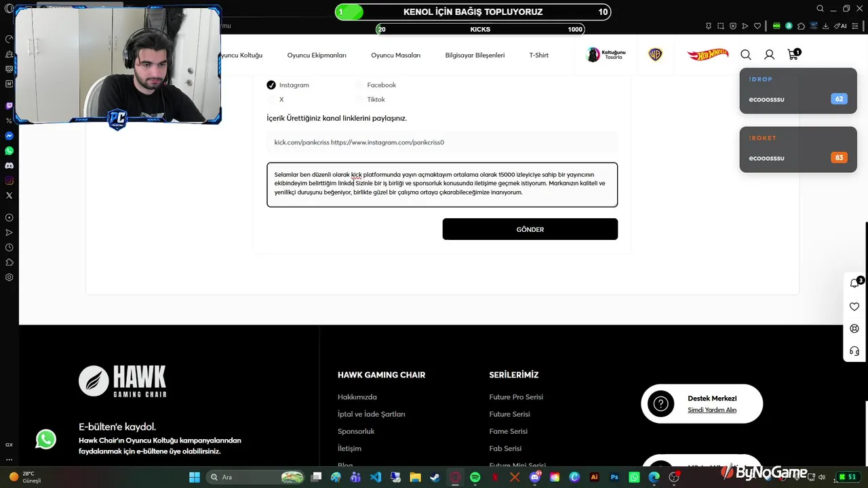This screenshot has height=488, width=868.
Task: Open the site search magnifier icon
Action: point(746,55)
